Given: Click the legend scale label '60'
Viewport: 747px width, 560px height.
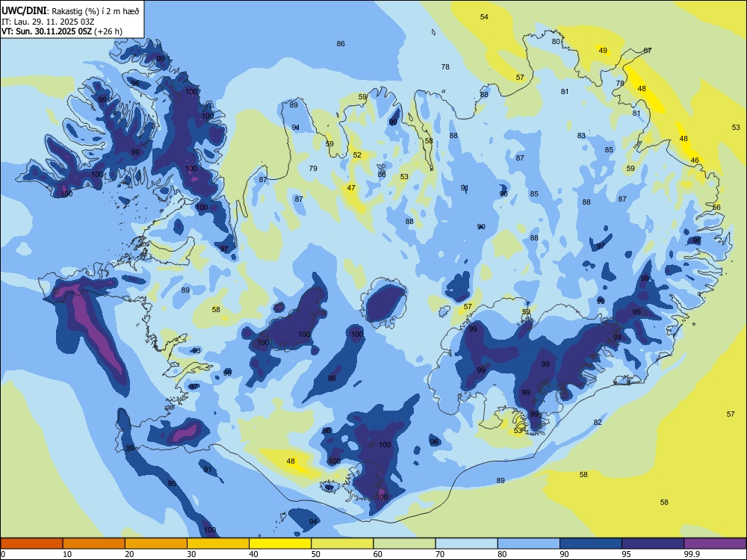Looking at the screenshot, I should tap(378, 554).
